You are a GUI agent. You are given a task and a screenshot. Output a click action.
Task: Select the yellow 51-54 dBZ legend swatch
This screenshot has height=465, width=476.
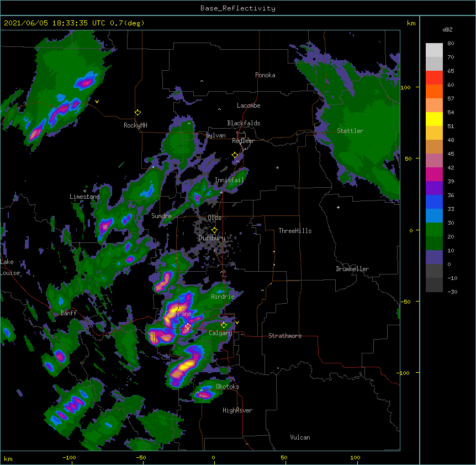(434, 119)
